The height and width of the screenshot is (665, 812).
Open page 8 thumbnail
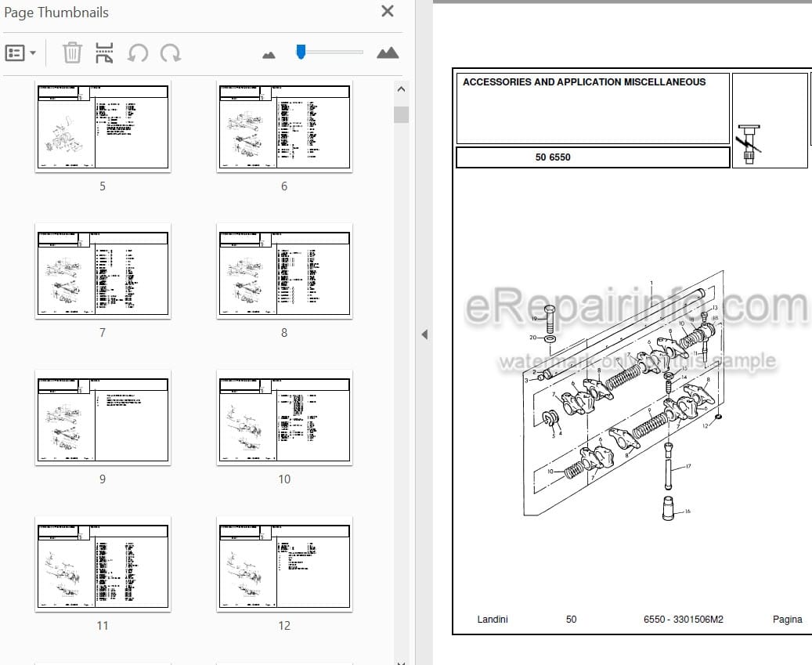coord(284,271)
